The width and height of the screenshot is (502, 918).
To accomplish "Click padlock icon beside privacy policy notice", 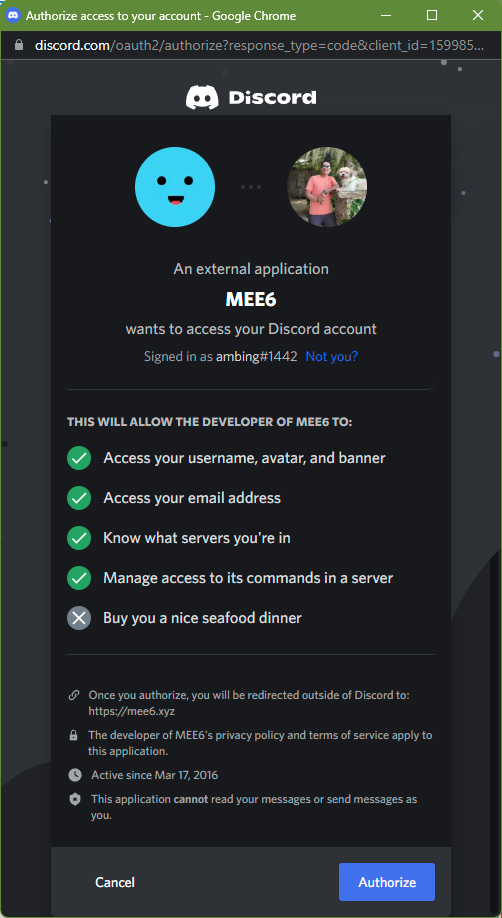I will pos(74,735).
